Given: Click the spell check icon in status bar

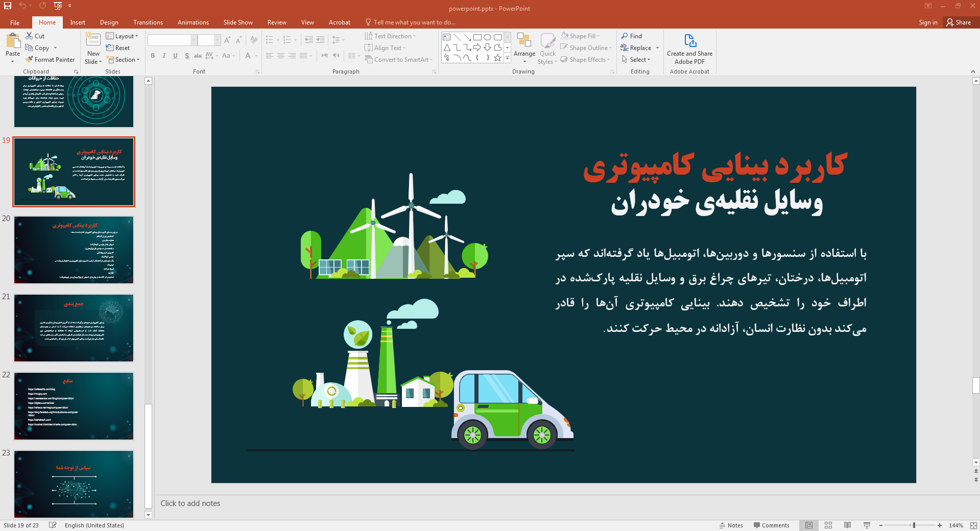Looking at the screenshot, I should click(x=53, y=525).
